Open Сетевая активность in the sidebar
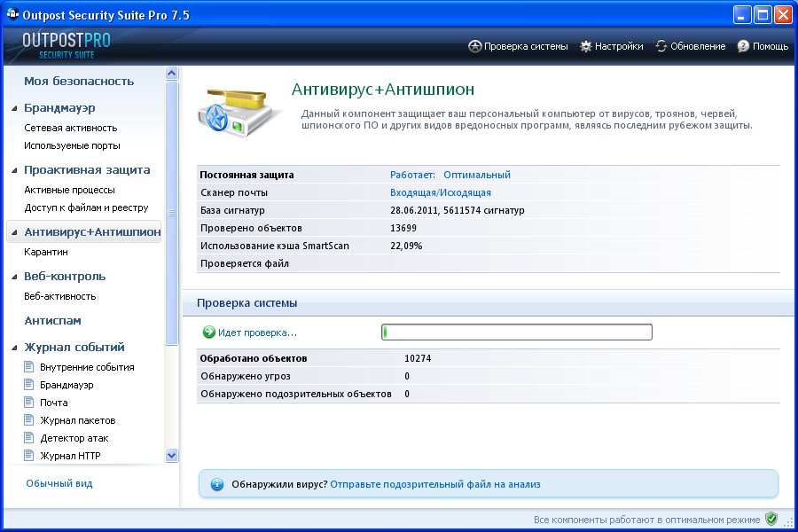Viewport: 798px width, 532px height. 71,128
